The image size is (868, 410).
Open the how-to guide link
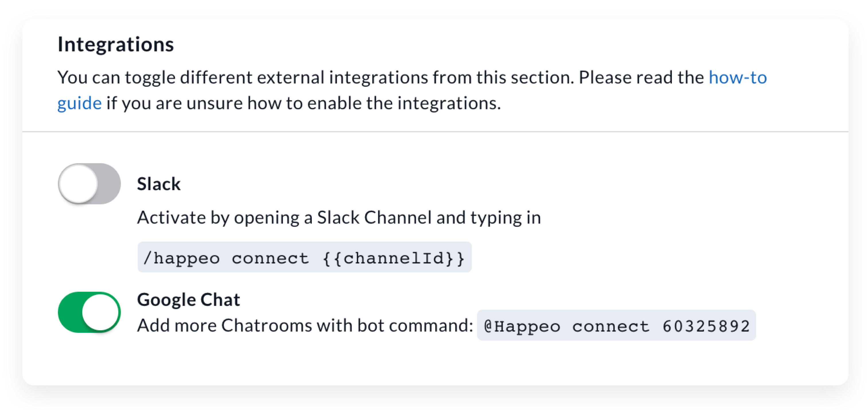click(737, 77)
